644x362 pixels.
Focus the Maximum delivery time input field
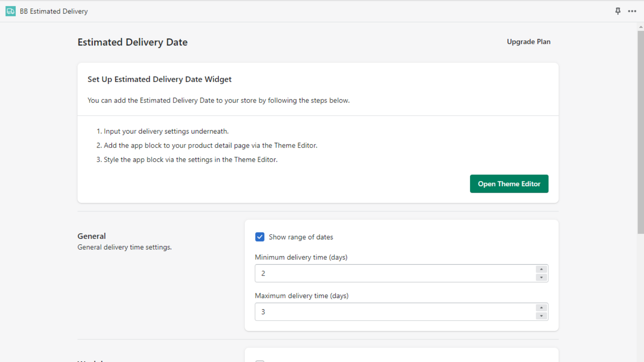(x=394, y=312)
